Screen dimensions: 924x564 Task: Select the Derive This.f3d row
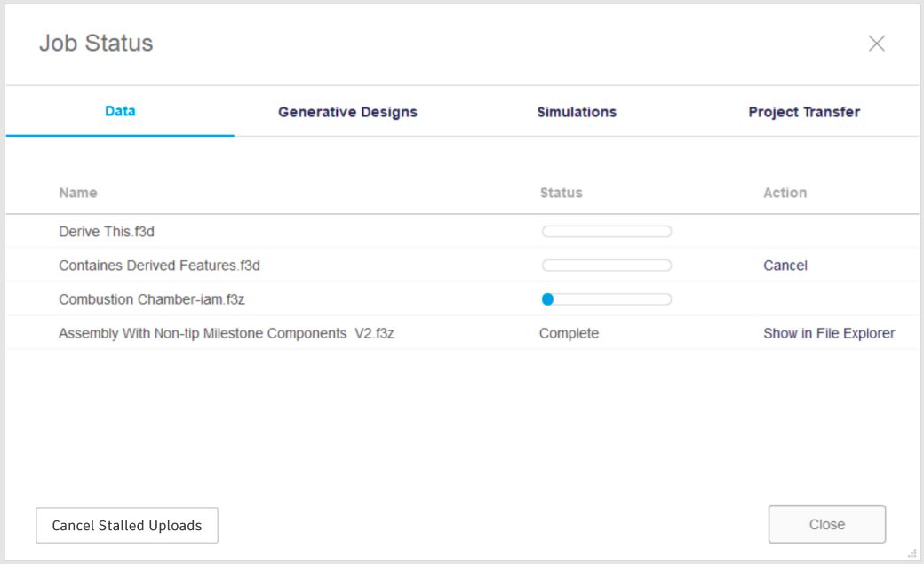click(x=108, y=232)
